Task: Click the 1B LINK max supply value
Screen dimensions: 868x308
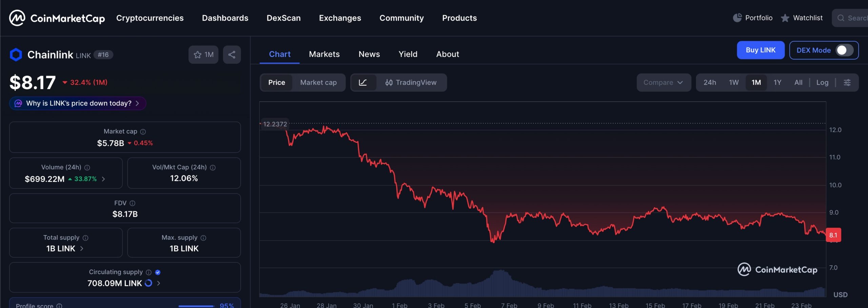Action: click(184, 248)
